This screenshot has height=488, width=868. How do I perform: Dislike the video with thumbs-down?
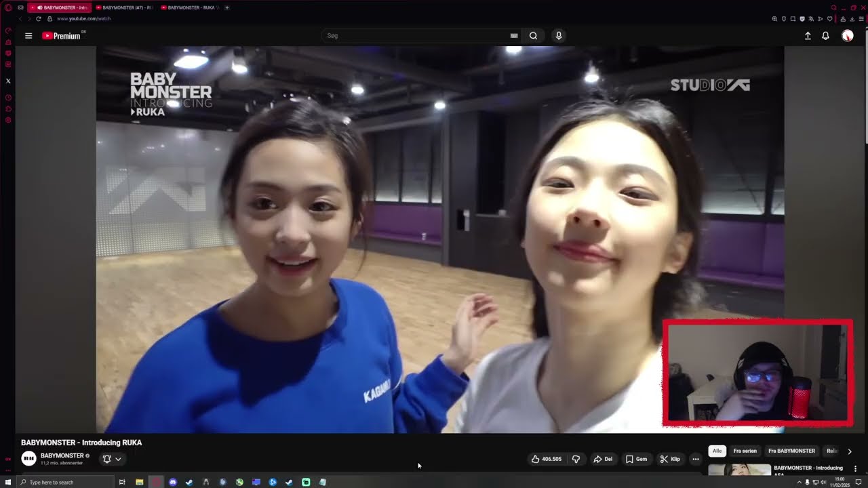[x=576, y=459]
